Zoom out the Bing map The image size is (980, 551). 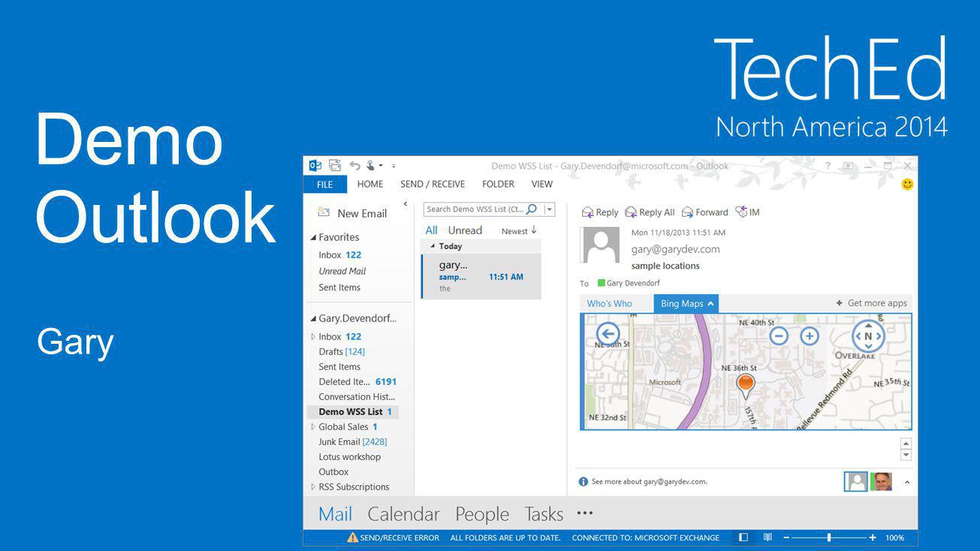coord(779,336)
